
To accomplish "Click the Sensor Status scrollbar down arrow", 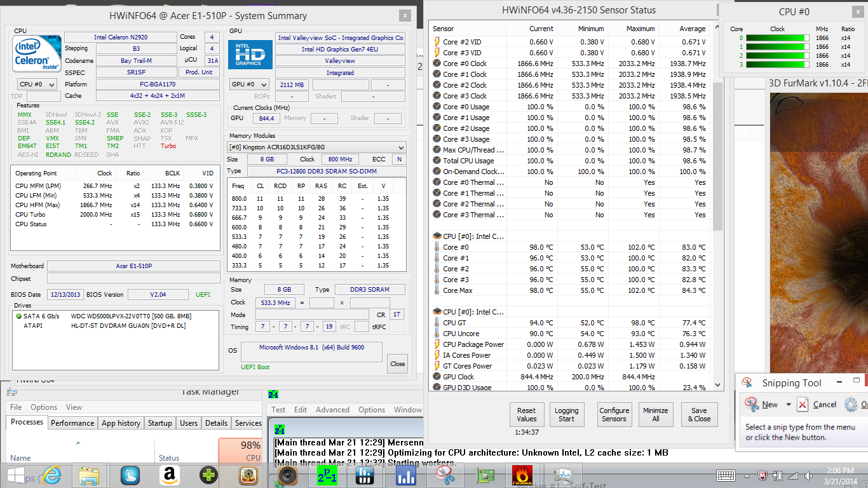I will click(x=718, y=385).
